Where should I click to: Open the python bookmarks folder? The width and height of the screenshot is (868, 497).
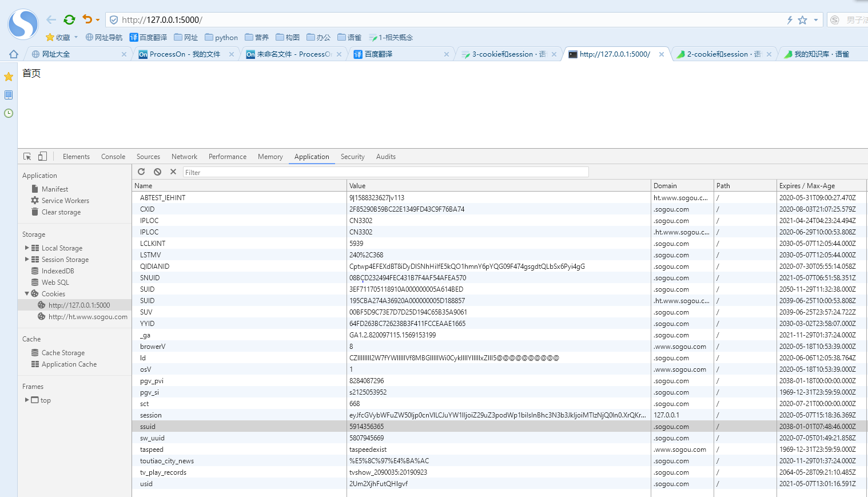point(221,37)
